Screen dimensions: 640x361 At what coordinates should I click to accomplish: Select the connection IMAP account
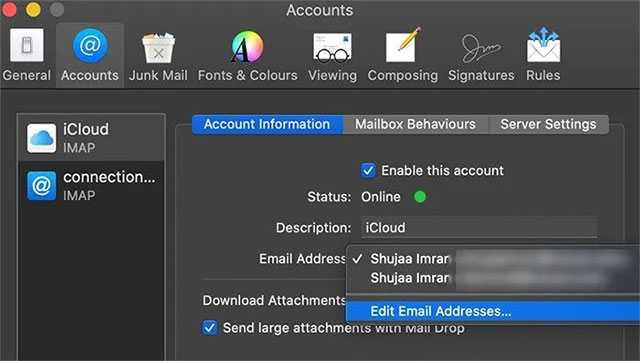coord(91,186)
